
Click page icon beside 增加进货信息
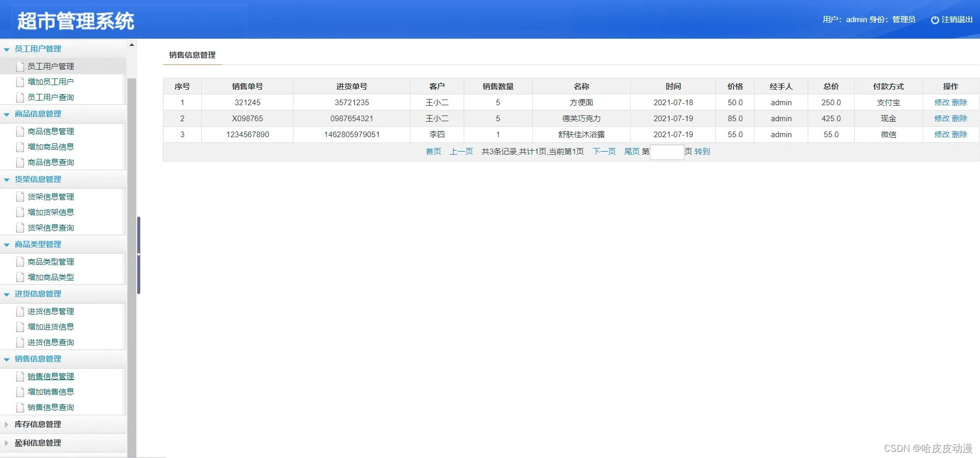click(20, 327)
